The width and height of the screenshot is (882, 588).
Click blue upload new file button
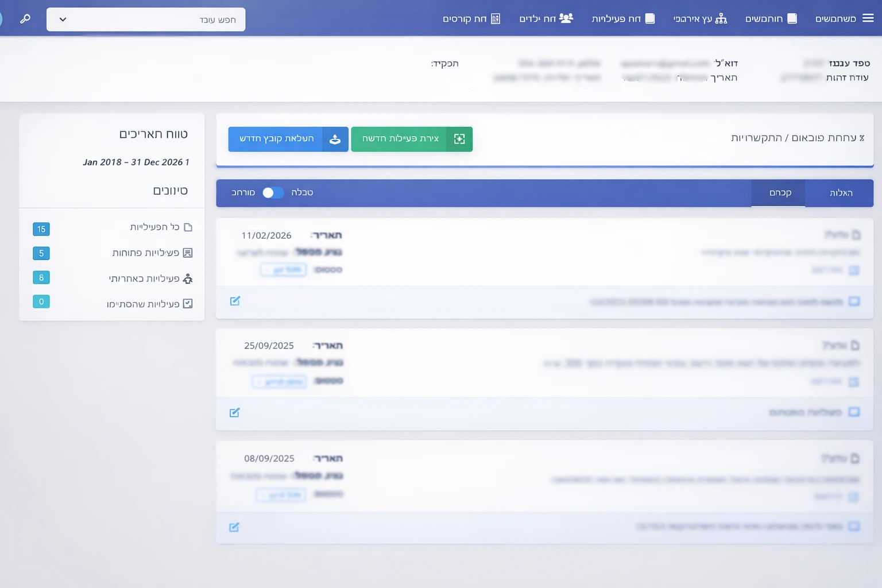coord(288,139)
